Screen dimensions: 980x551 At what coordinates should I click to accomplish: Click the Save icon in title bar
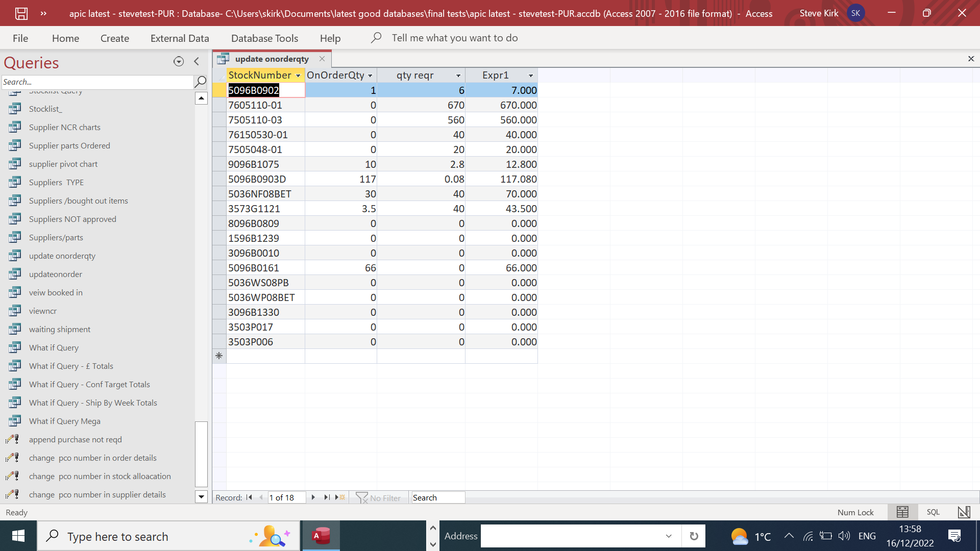click(21, 14)
